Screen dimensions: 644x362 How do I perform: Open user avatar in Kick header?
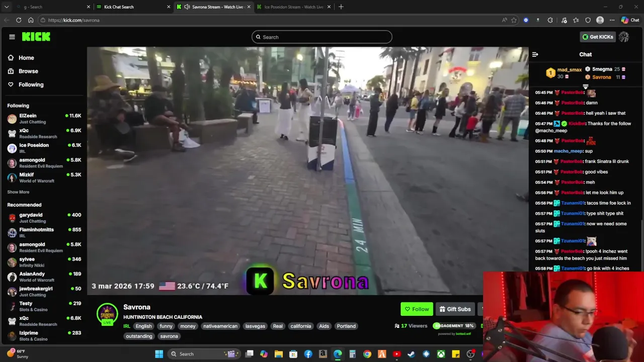624,37
